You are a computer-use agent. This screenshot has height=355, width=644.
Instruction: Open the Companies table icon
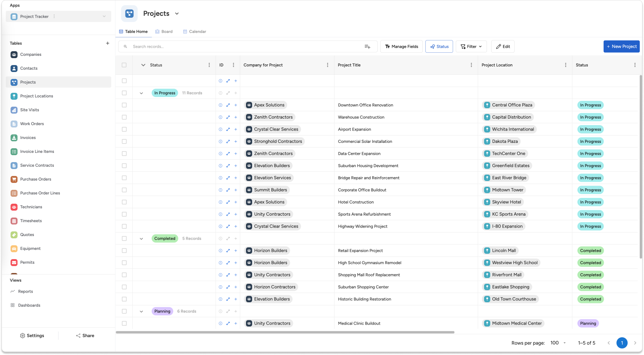click(x=14, y=55)
